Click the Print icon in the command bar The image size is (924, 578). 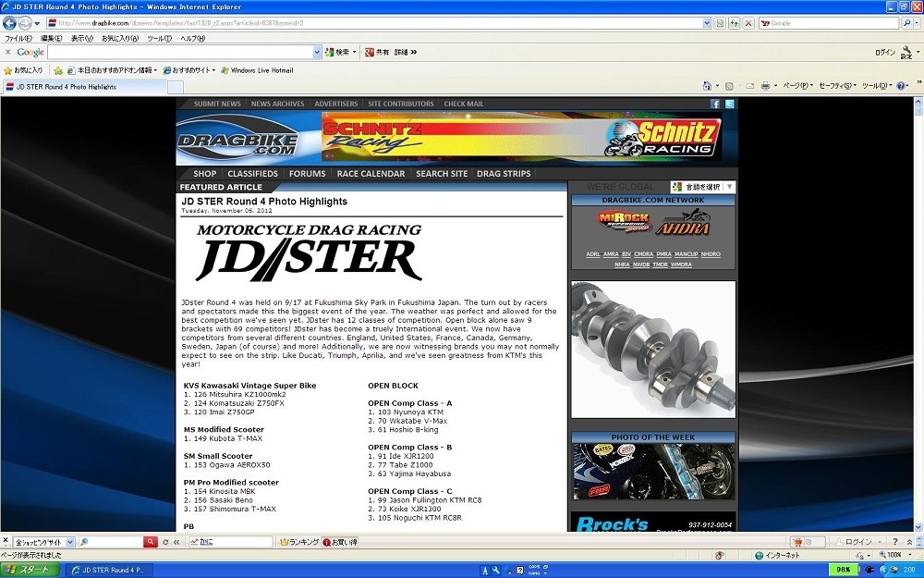point(765,86)
